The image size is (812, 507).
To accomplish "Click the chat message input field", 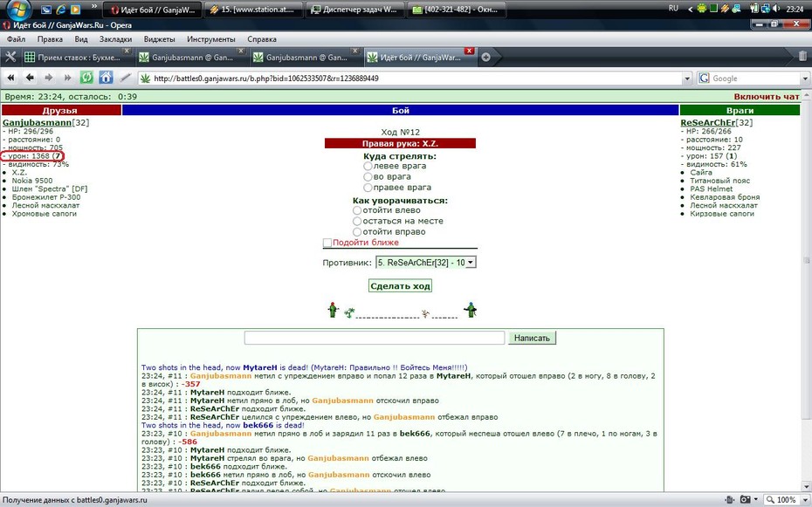I will (375, 338).
